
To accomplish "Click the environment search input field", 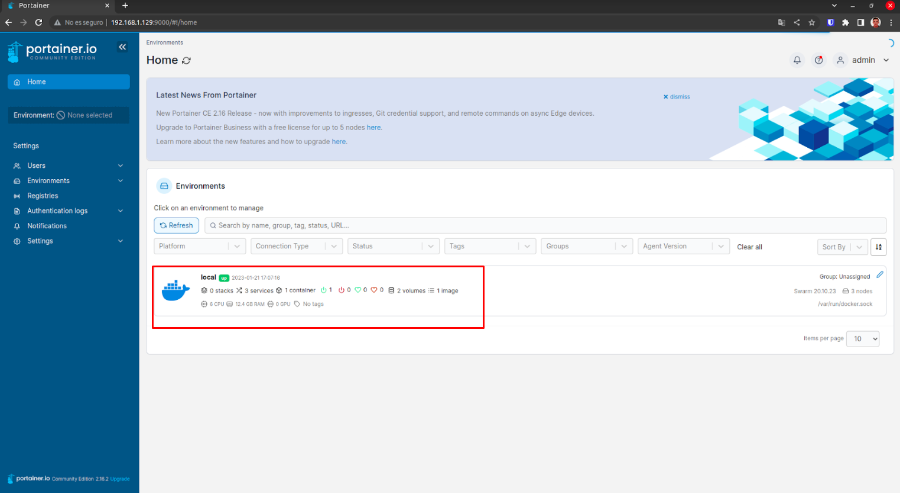I will pyautogui.click(x=545, y=226).
